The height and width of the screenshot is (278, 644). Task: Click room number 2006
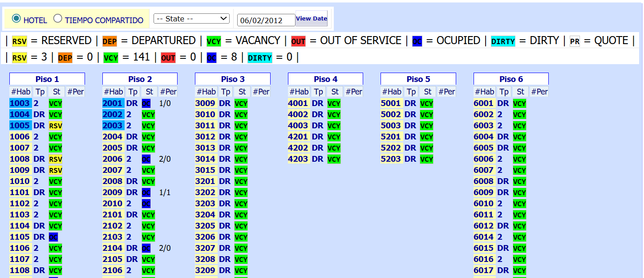(112, 159)
